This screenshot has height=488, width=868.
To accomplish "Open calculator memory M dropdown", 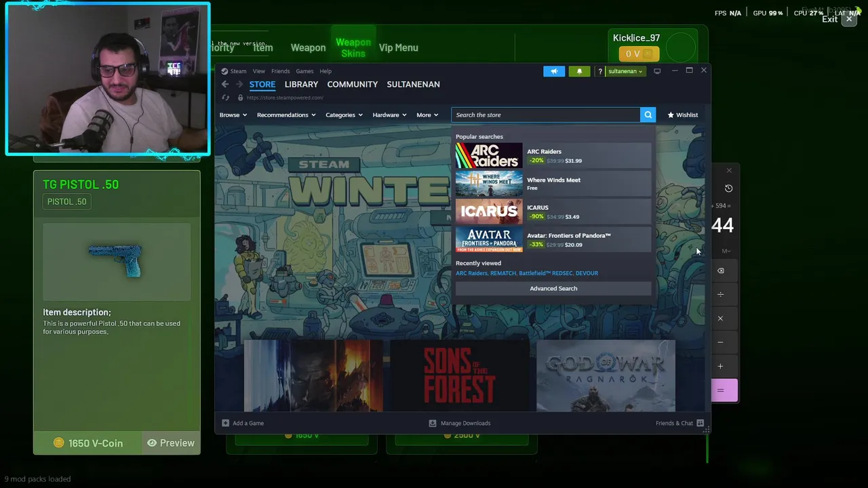I will 726,251.
